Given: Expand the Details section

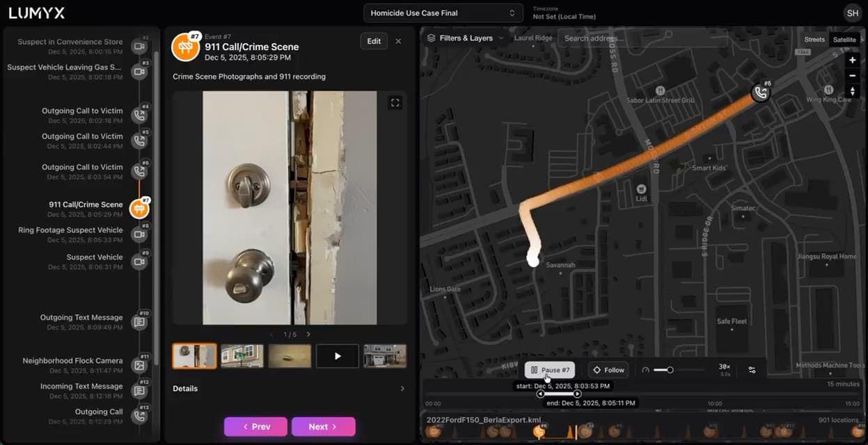Looking at the screenshot, I should click(x=289, y=389).
